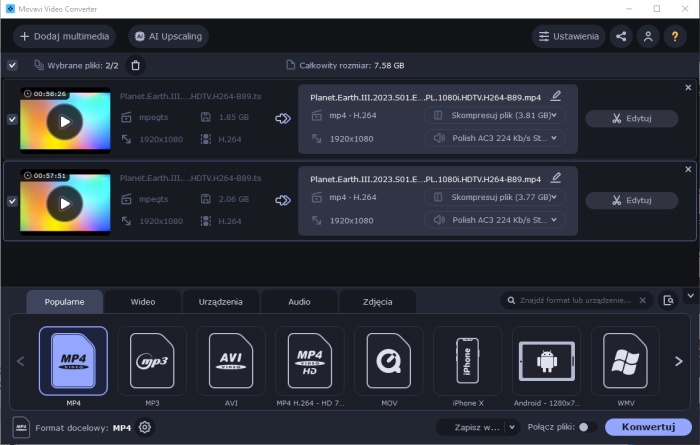Click the Wybrane pliki: 2/2 label
Image resolution: width=700 pixels, height=445 pixels.
point(83,66)
